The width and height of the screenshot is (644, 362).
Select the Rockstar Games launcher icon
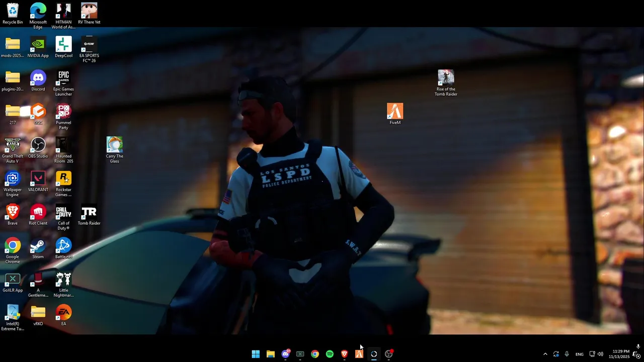[x=63, y=184]
